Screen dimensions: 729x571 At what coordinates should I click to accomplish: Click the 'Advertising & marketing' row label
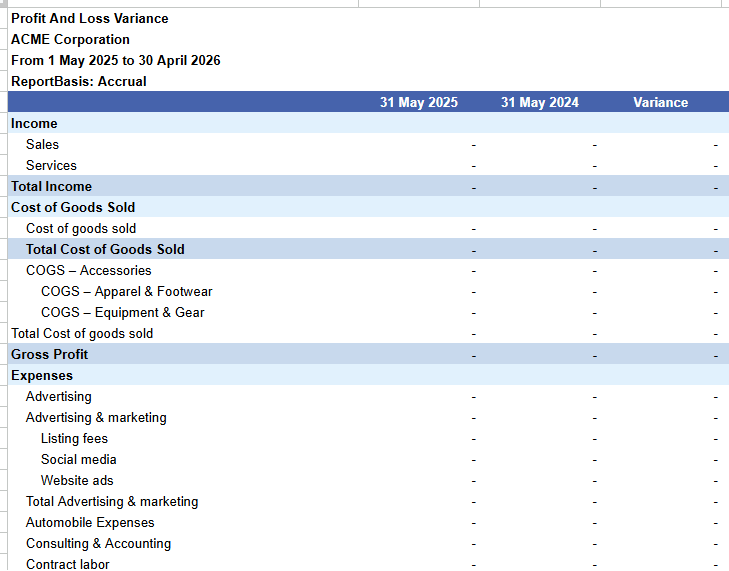coord(96,418)
